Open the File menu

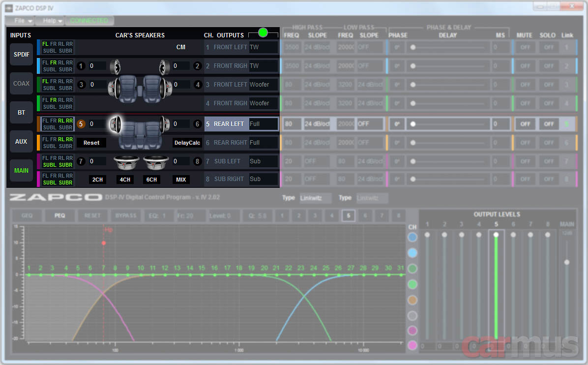click(x=20, y=21)
